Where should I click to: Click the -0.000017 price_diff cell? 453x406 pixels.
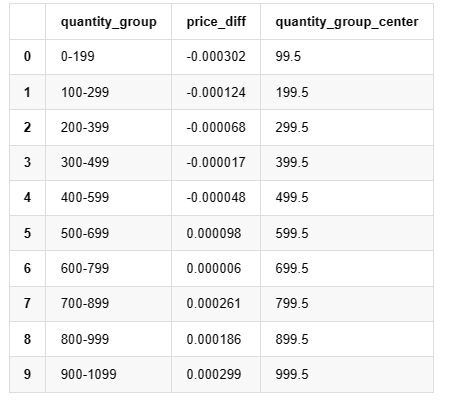tap(216, 163)
